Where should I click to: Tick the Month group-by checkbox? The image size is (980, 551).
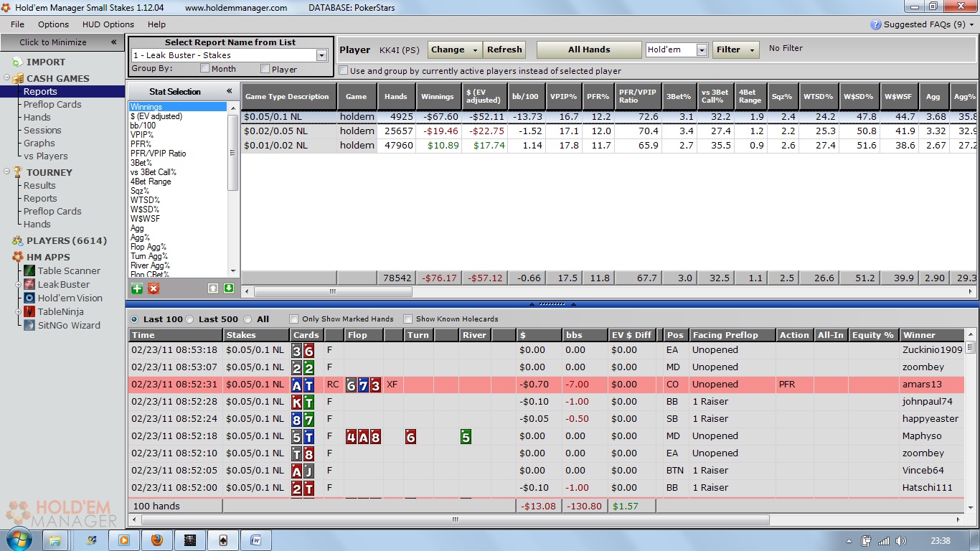tap(204, 69)
